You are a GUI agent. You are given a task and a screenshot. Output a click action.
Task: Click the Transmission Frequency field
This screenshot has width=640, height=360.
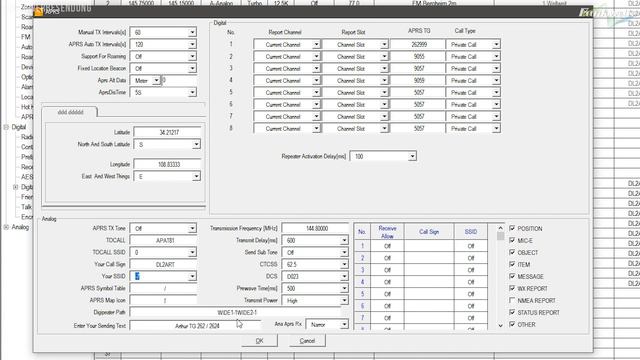pyautogui.click(x=316, y=229)
